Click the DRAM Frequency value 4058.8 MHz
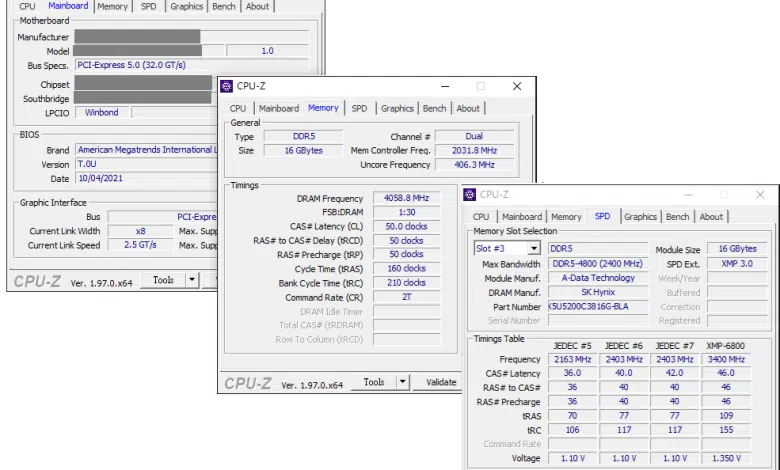The image size is (780, 470). click(x=406, y=198)
